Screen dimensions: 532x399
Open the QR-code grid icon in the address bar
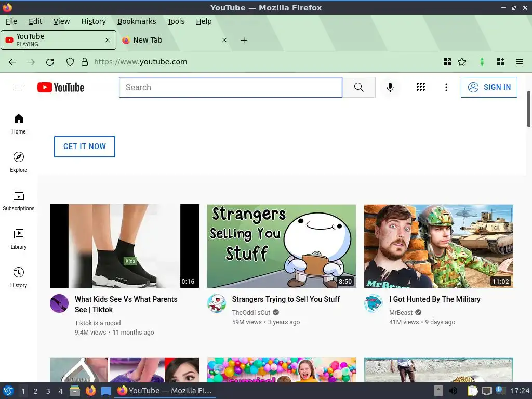(x=447, y=62)
